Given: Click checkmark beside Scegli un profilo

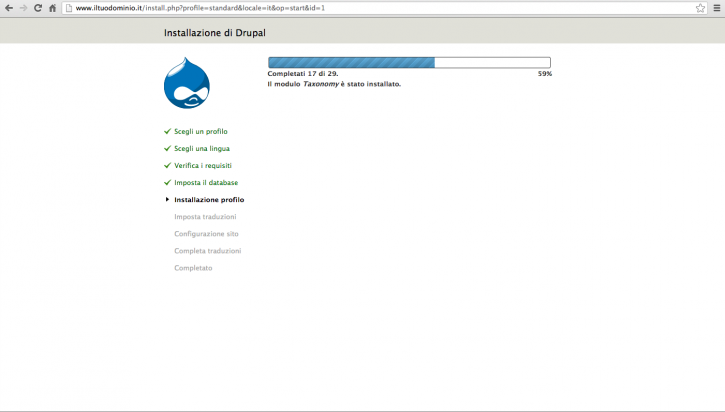Looking at the screenshot, I should coord(167,131).
